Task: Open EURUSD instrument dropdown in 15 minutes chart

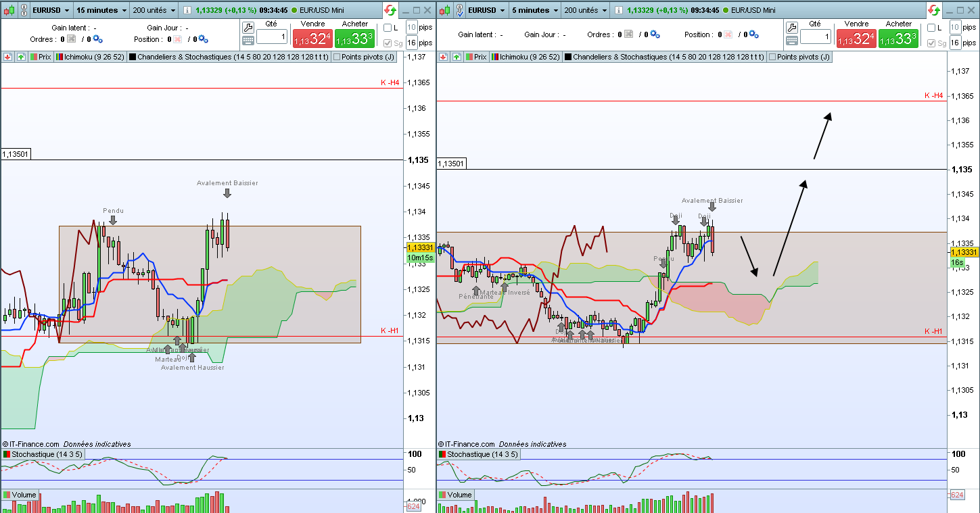Action: tap(51, 10)
